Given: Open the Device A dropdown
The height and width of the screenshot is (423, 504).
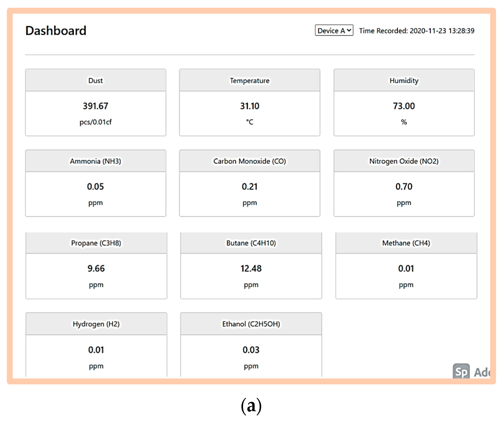Looking at the screenshot, I should [334, 30].
